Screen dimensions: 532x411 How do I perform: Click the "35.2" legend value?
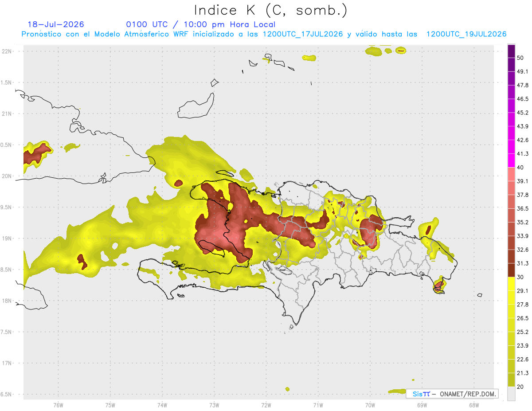(523, 222)
